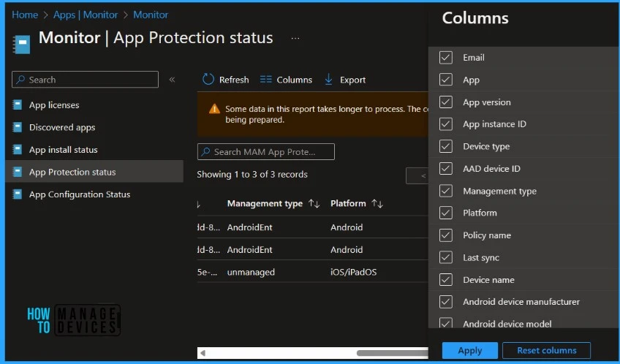Click the horizontal scrollbar left arrow
620x364 pixels.
[x=203, y=353]
